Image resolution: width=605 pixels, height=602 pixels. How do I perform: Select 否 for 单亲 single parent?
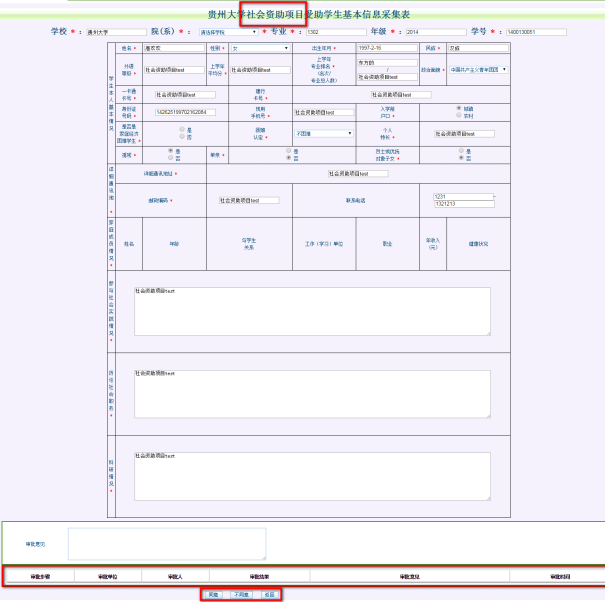pos(289,157)
